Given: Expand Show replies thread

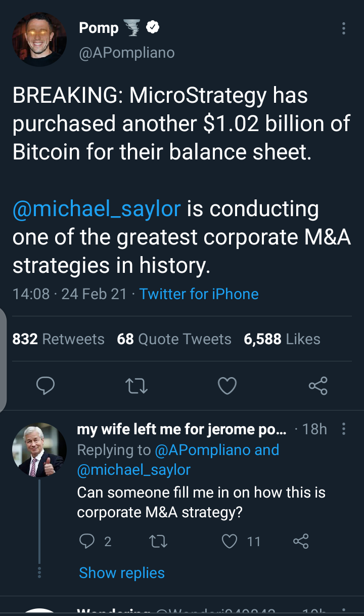Looking at the screenshot, I should [x=122, y=573].
